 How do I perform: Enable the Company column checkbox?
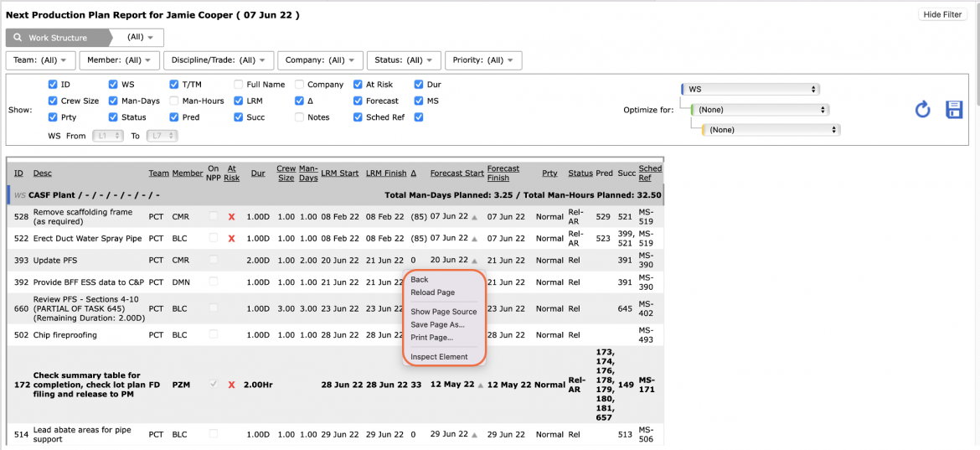299,85
